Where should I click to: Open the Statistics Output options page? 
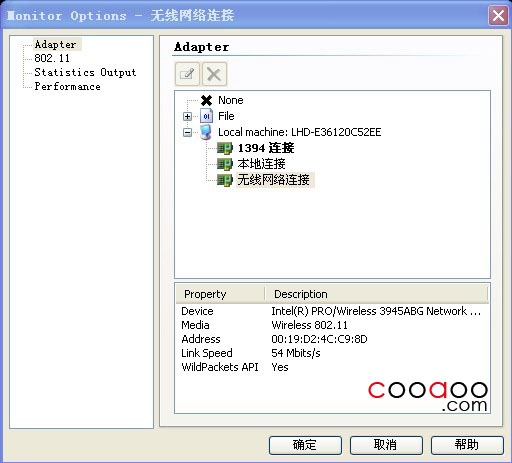coord(85,72)
